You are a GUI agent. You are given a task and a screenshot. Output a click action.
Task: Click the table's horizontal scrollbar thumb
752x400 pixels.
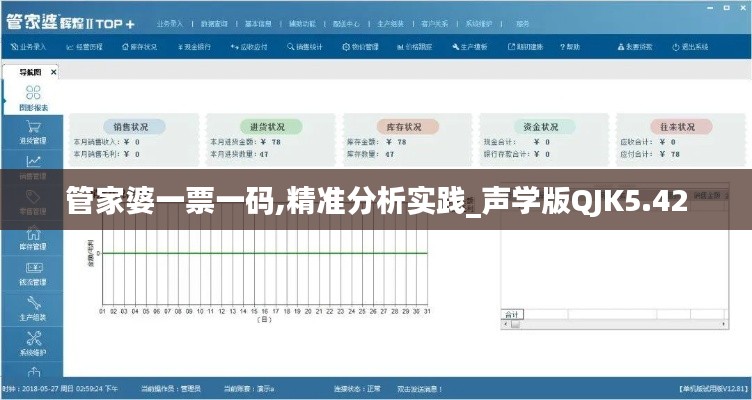tap(515, 325)
